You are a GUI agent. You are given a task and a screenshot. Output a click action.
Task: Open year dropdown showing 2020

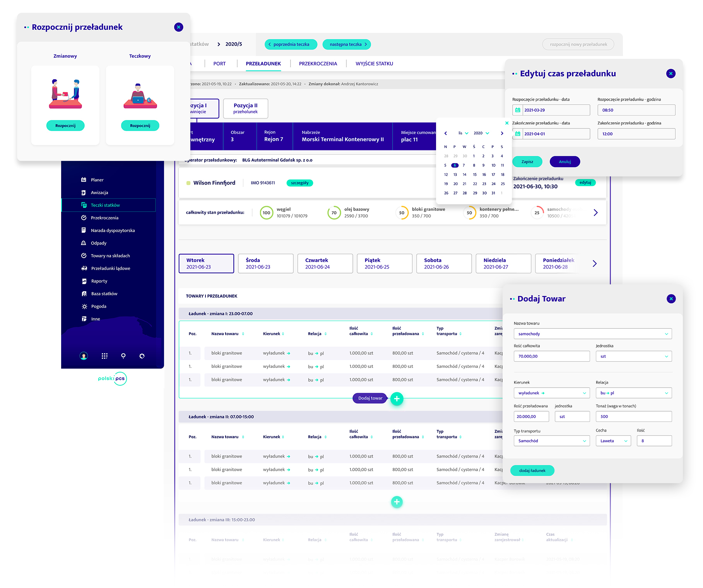pos(481,133)
